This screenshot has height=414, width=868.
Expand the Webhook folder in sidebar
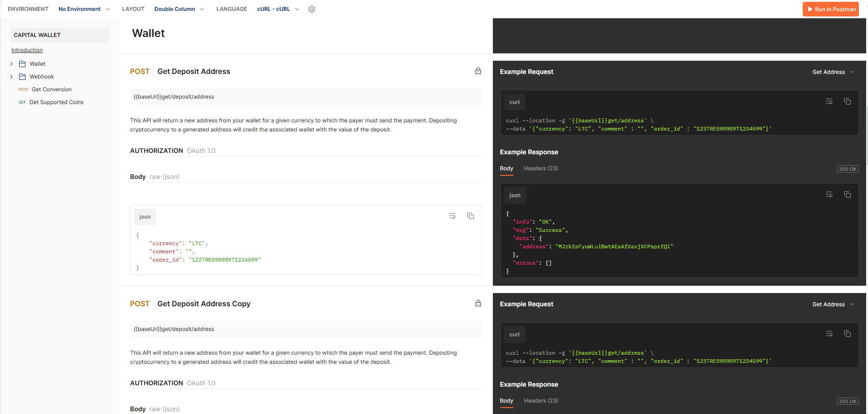[12, 77]
